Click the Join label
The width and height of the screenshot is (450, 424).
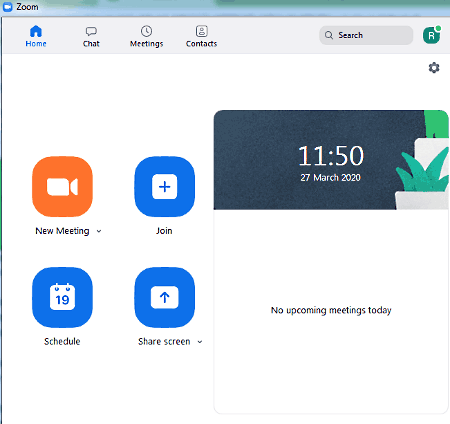click(164, 231)
